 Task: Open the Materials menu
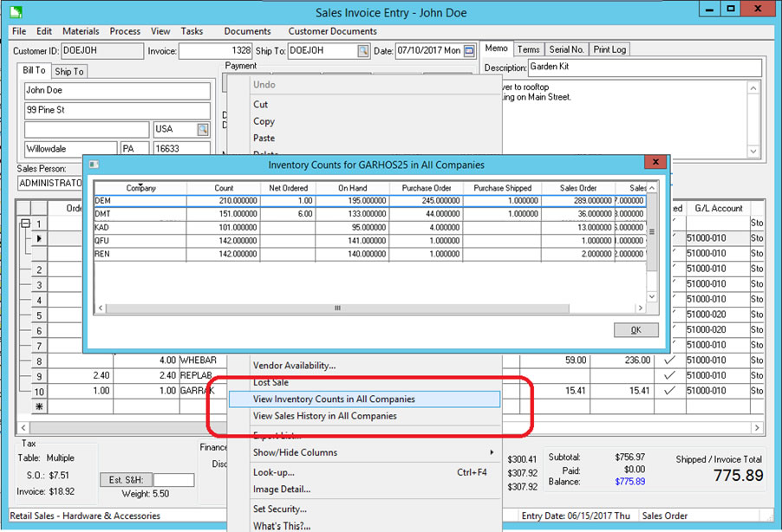81,31
